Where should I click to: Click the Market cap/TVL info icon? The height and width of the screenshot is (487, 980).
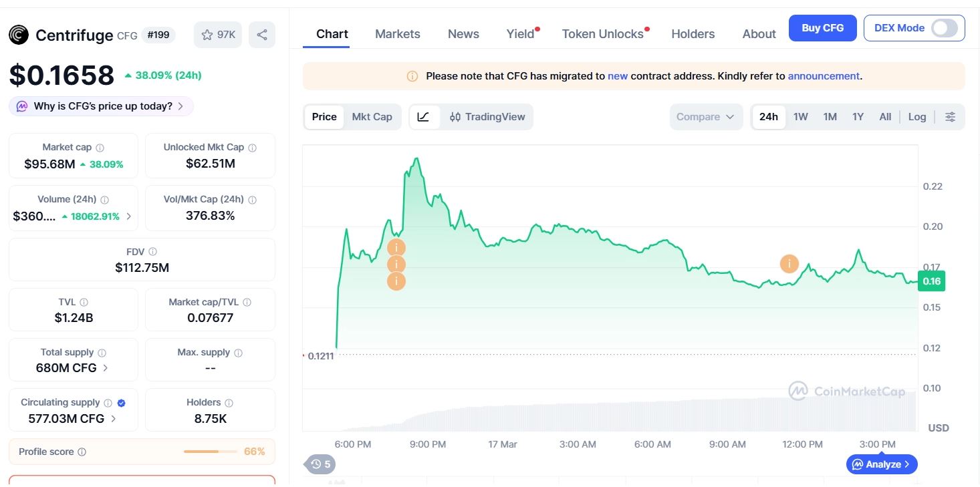(247, 303)
